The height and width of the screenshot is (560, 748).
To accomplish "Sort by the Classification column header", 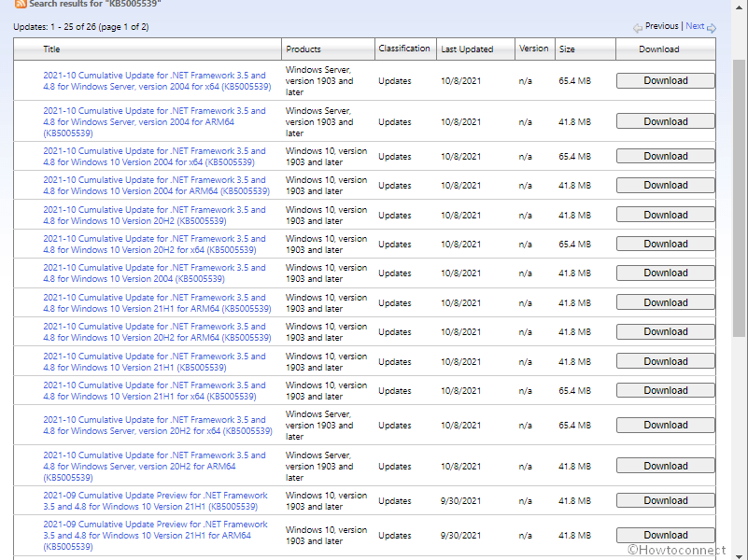I will coord(404,49).
